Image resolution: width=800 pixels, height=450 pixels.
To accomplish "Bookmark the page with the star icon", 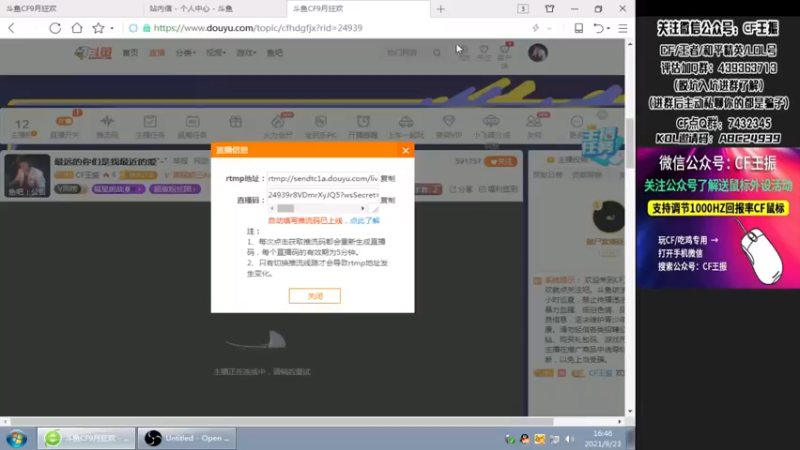I will click(98, 28).
